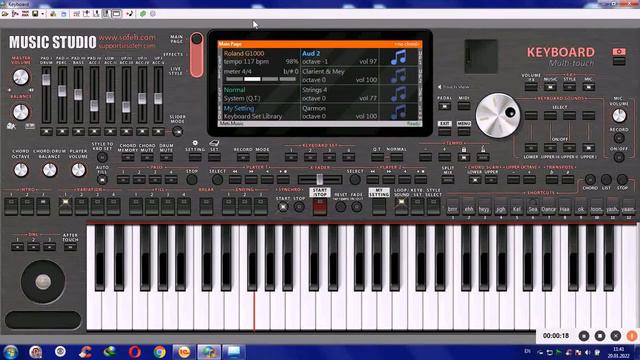Click the Mode button
The width and height of the screenshot is (640, 360).
pyautogui.click(x=262, y=158)
